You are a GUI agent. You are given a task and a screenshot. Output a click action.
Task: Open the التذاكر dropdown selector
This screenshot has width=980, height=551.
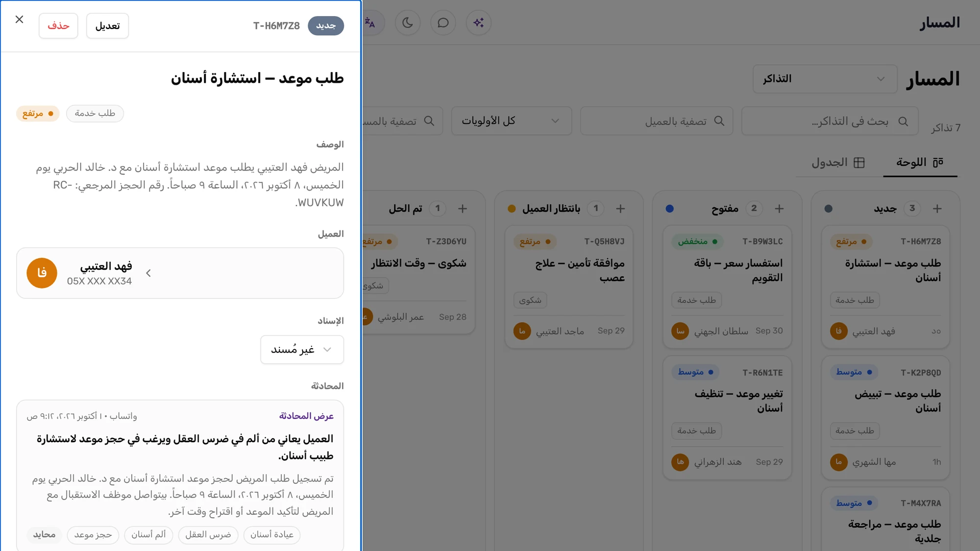(x=825, y=79)
